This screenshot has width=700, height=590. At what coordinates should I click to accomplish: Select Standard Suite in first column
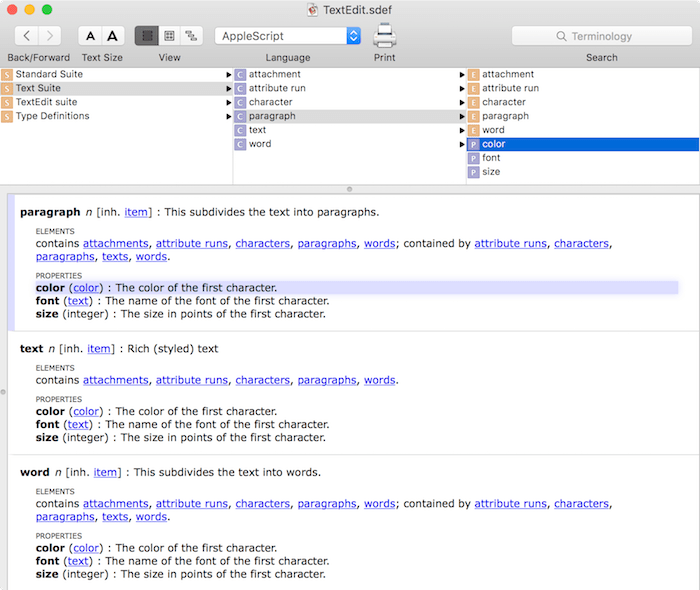coord(116,74)
